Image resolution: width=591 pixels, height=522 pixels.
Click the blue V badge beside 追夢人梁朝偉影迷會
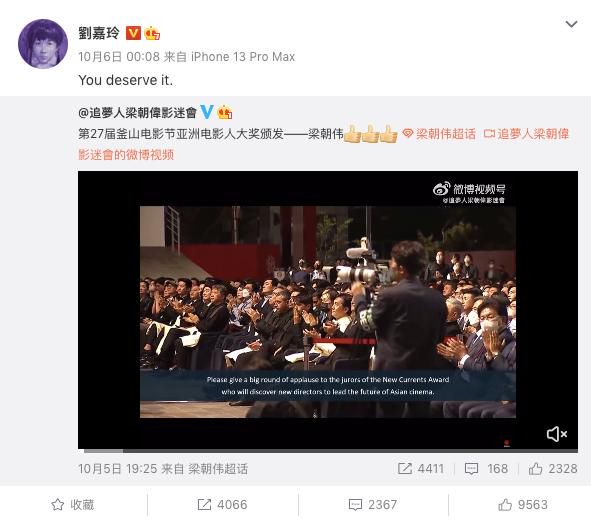pyautogui.click(x=207, y=112)
